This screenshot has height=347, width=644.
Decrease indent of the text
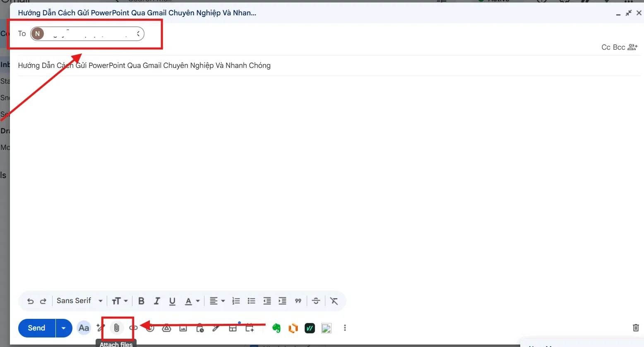[x=267, y=301]
